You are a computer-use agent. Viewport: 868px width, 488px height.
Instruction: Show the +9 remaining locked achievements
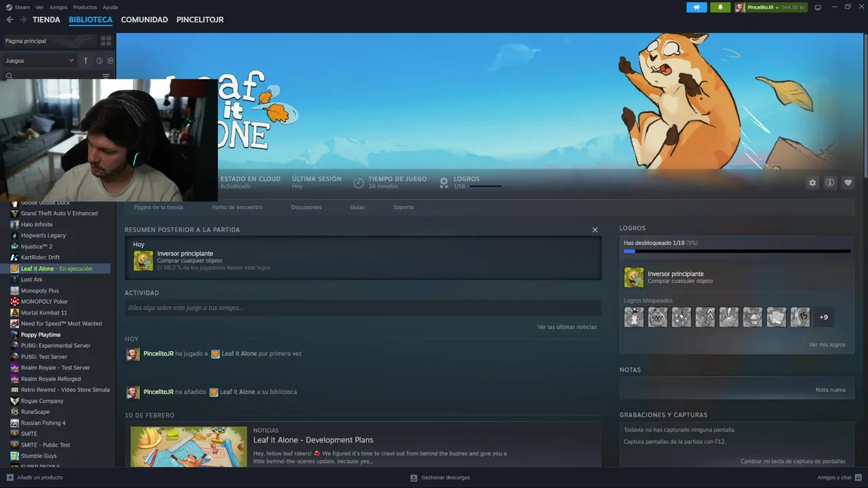[x=823, y=317]
